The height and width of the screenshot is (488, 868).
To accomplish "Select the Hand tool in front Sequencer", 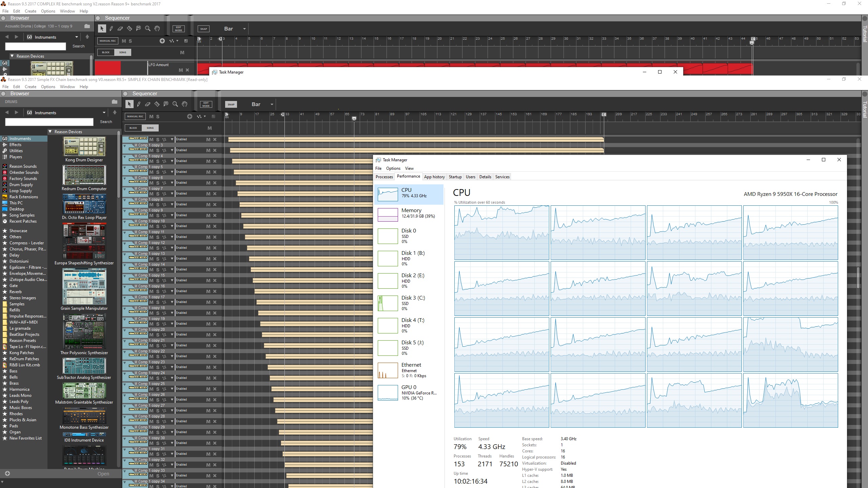I will pyautogui.click(x=184, y=104).
